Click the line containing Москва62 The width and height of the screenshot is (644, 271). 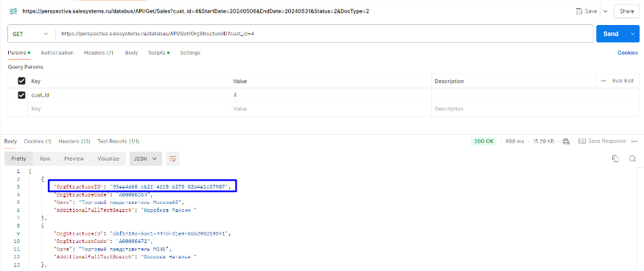point(119,203)
